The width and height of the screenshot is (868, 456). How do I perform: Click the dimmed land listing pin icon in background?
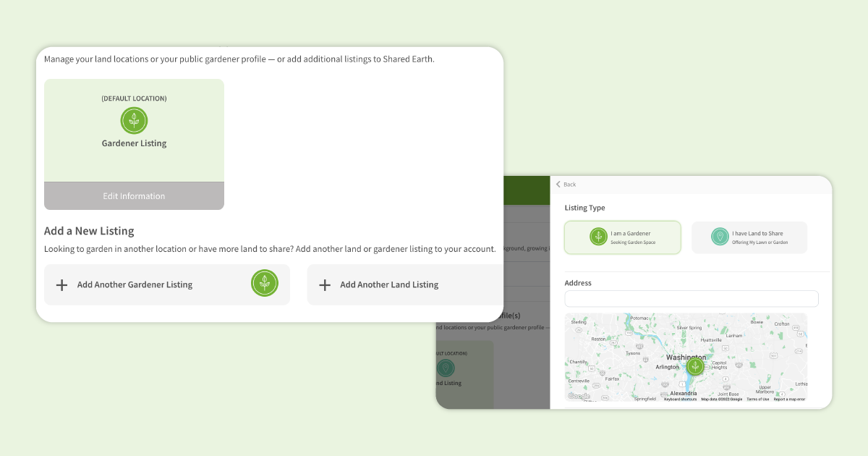pos(446,368)
